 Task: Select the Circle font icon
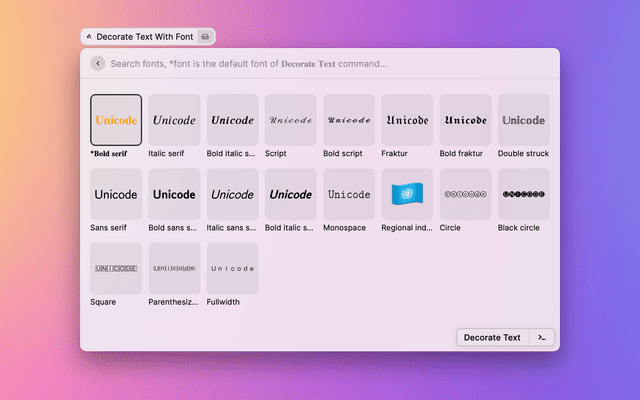coord(465,194)
